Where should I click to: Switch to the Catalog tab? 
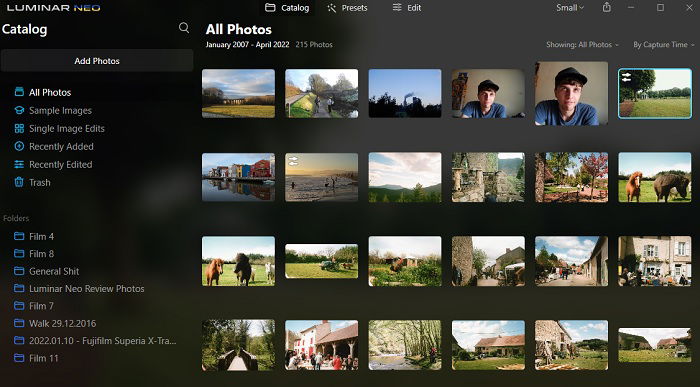[287, 8]
